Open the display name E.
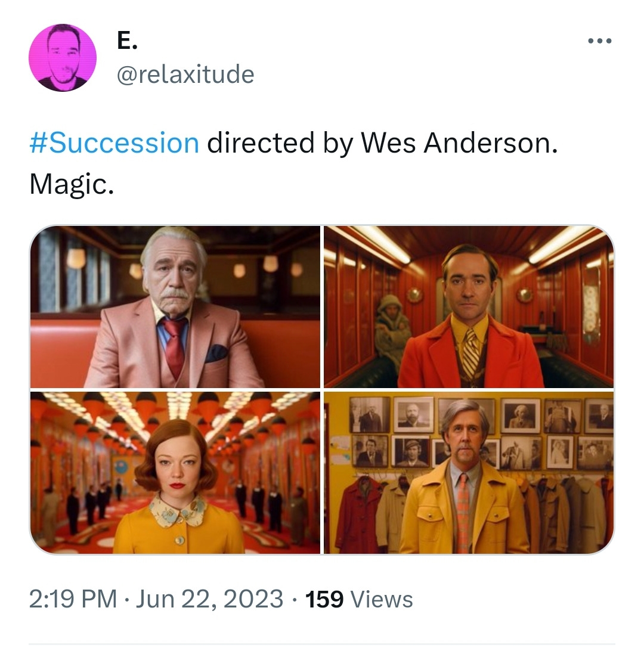 (127, 41)
